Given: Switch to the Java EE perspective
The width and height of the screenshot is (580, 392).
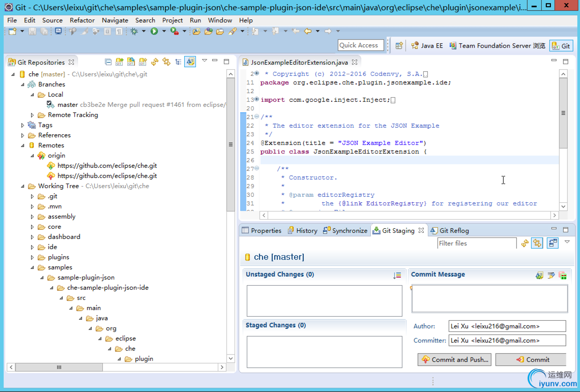Looking at the screenshot, I should click(427, 45).
